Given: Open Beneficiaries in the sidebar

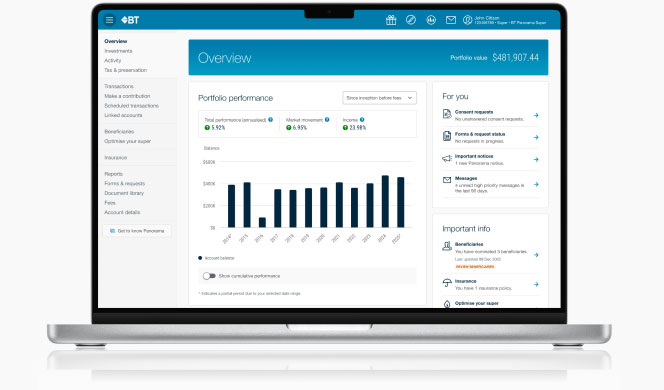Looking at the screenshot, I should [x=119, y=132].
